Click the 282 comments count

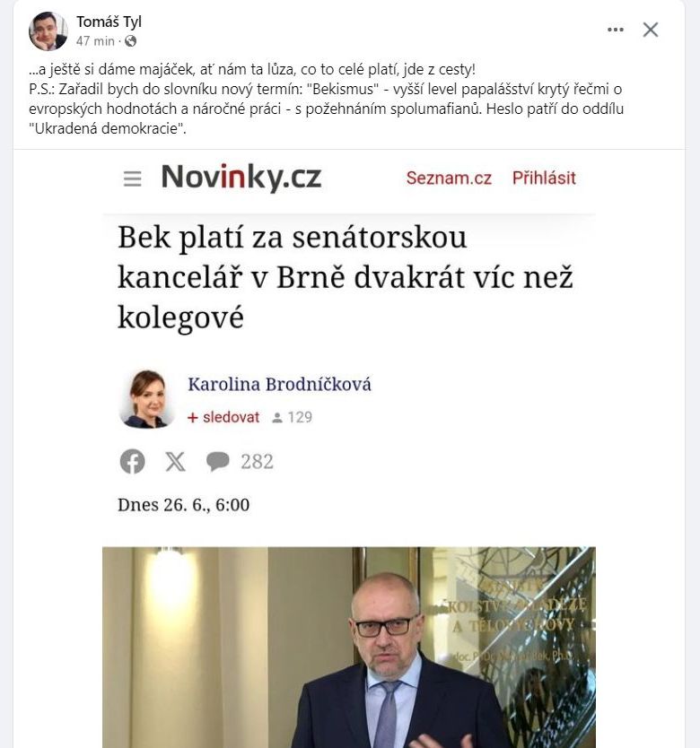pos(257,462)
